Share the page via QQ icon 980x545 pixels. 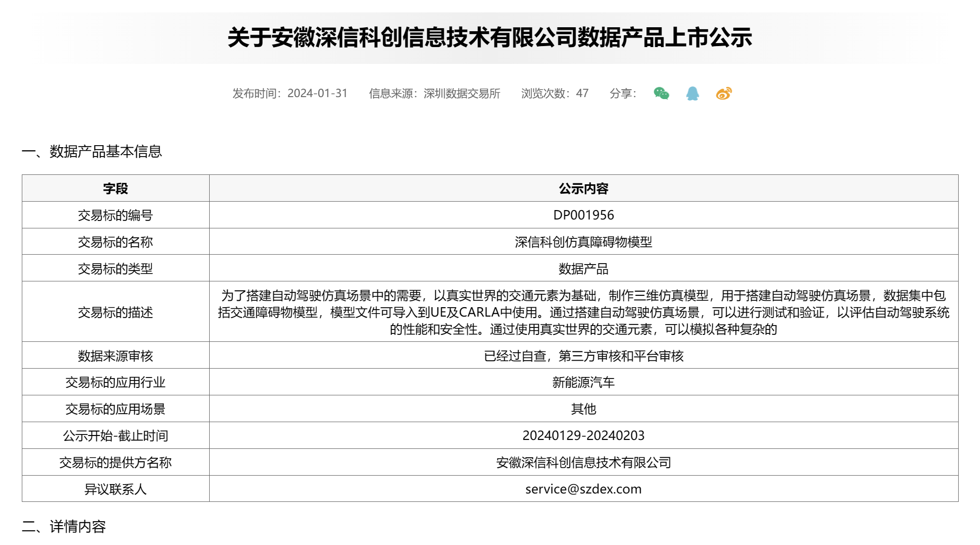692,93
